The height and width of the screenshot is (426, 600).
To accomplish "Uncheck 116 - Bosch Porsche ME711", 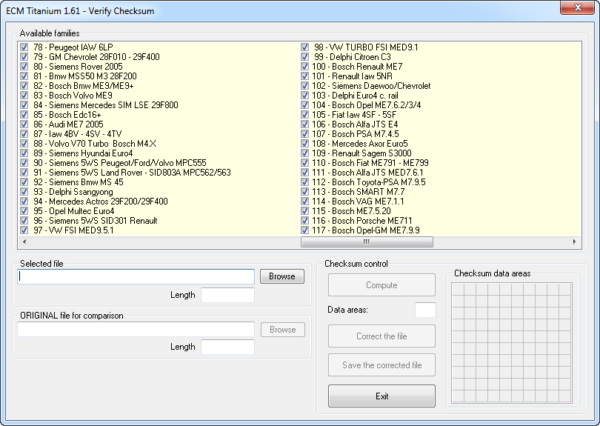I will (x=305, y=220).
